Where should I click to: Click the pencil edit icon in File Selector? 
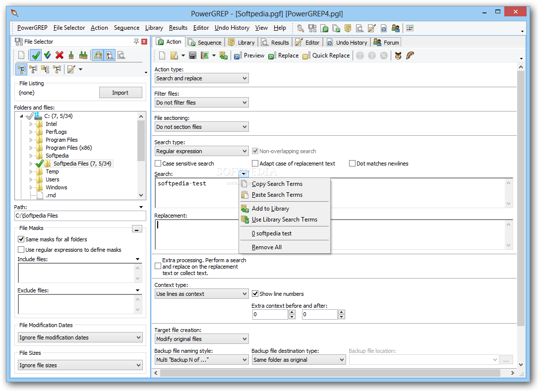(71, 69)
